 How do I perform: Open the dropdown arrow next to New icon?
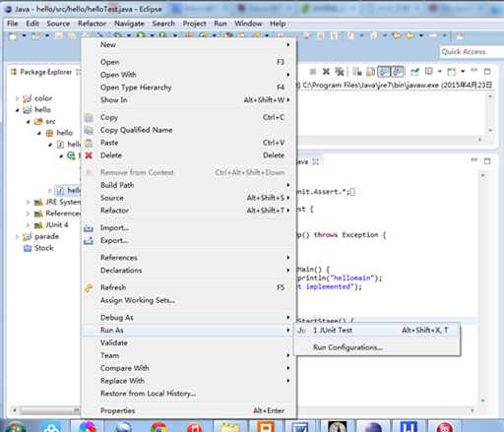tap(24, 35)
